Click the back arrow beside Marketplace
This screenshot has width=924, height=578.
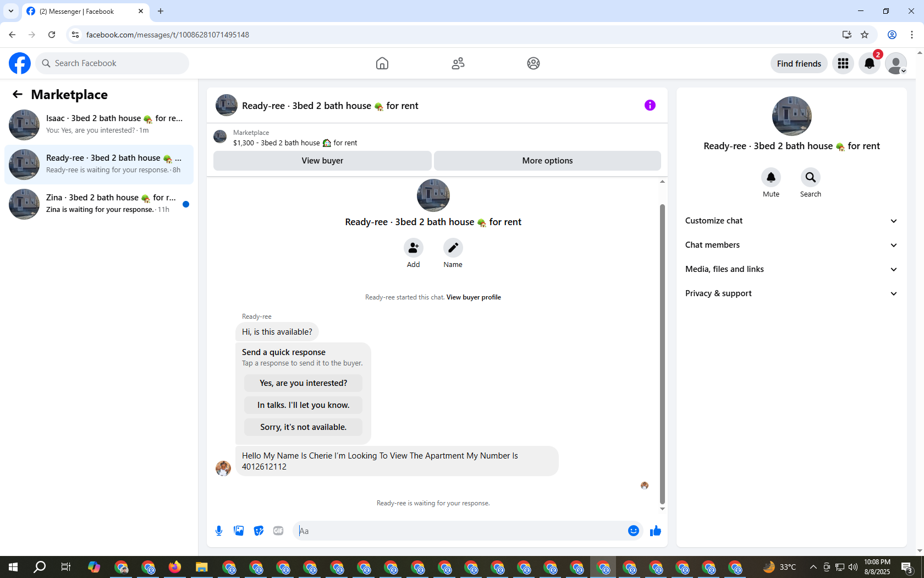pos(18,95)
